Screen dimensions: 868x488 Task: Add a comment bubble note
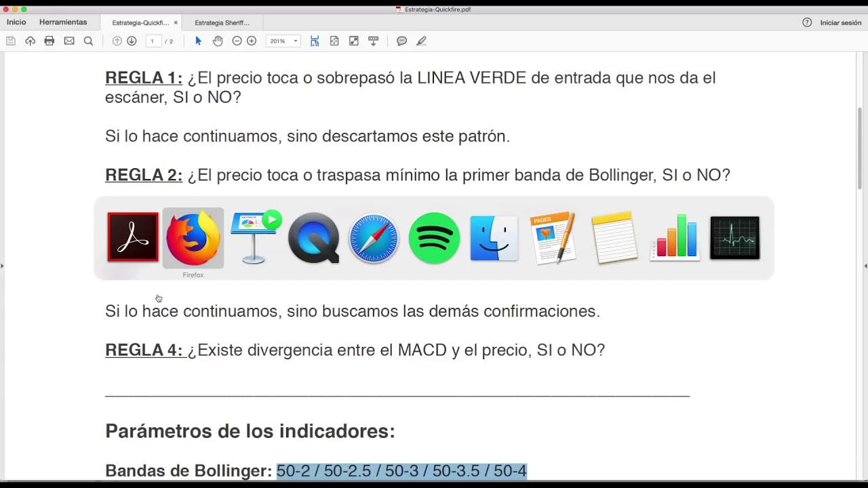(x=401, y=41)
